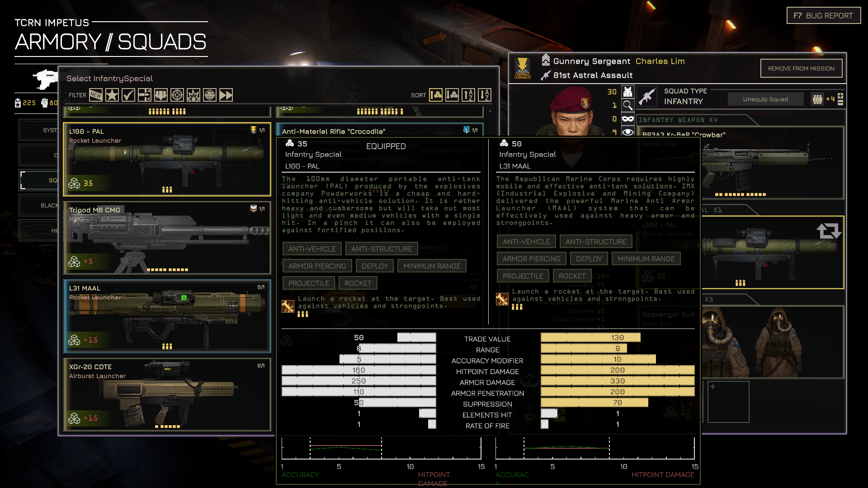Select the L31 MAAL rocket launcher
Screen dimensions: 868x488
point(167,316)
